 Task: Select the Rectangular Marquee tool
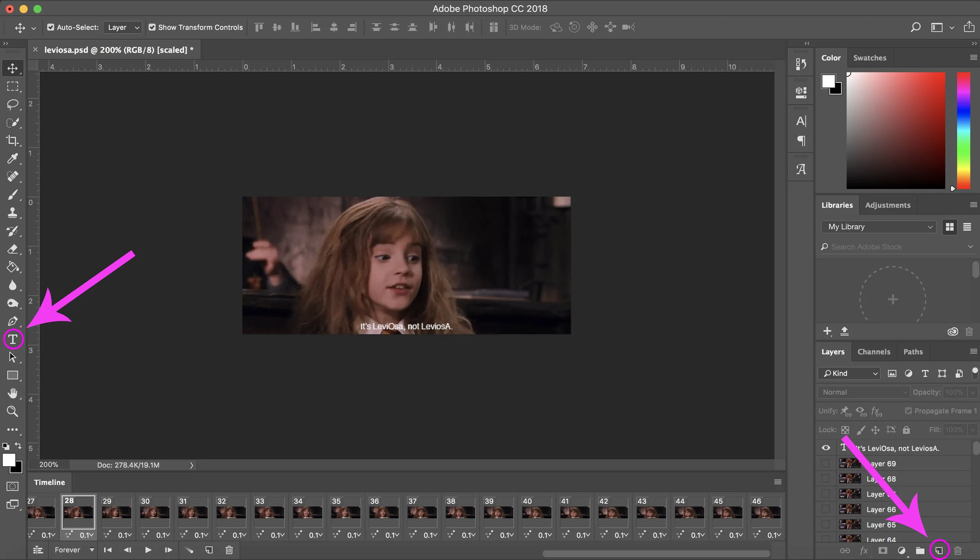[13, 86]
